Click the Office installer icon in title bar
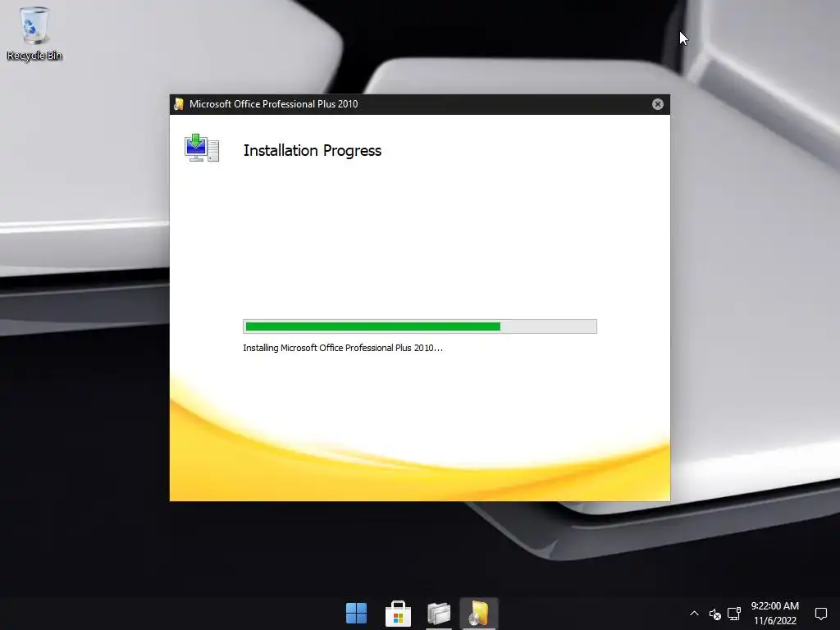This screenshot has height=630, width=840. (179, 104)
